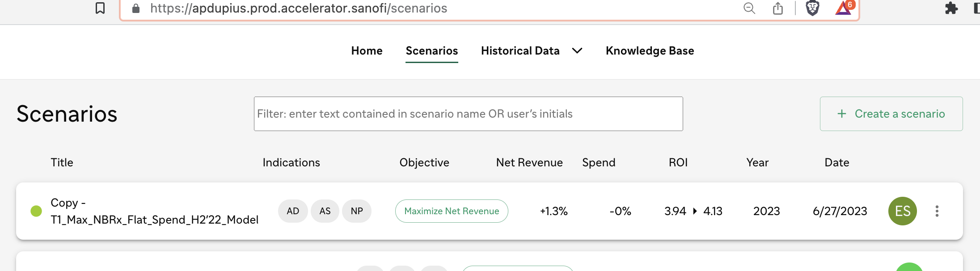Expand the Historical Data chevron
This screenshot has height=271, width=980.
pyautogui.click(x=577, y=51)
